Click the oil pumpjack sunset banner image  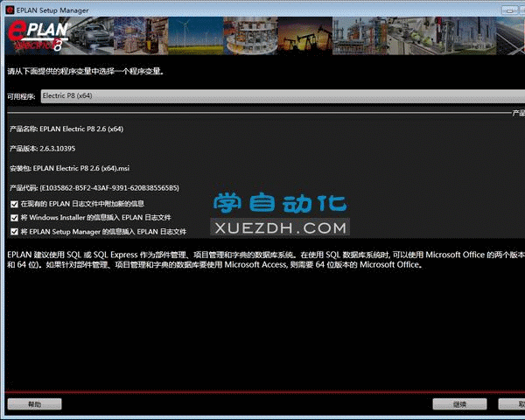pos(305,36)
